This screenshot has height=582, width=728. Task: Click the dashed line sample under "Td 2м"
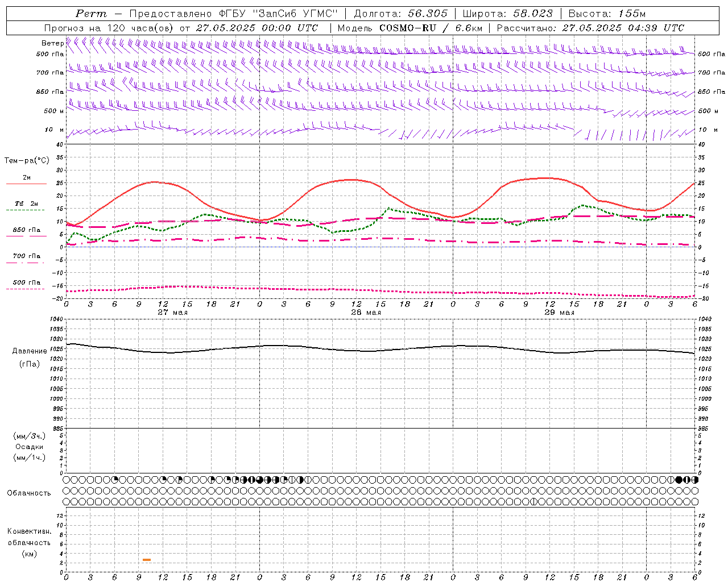(26, 210)
